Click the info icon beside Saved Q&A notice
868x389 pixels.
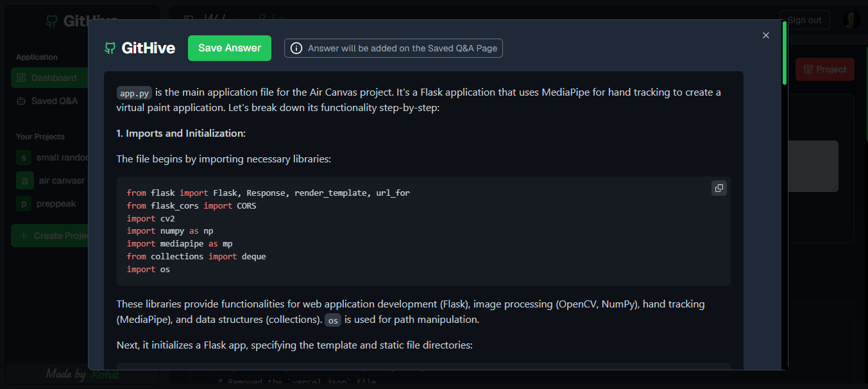296,48
